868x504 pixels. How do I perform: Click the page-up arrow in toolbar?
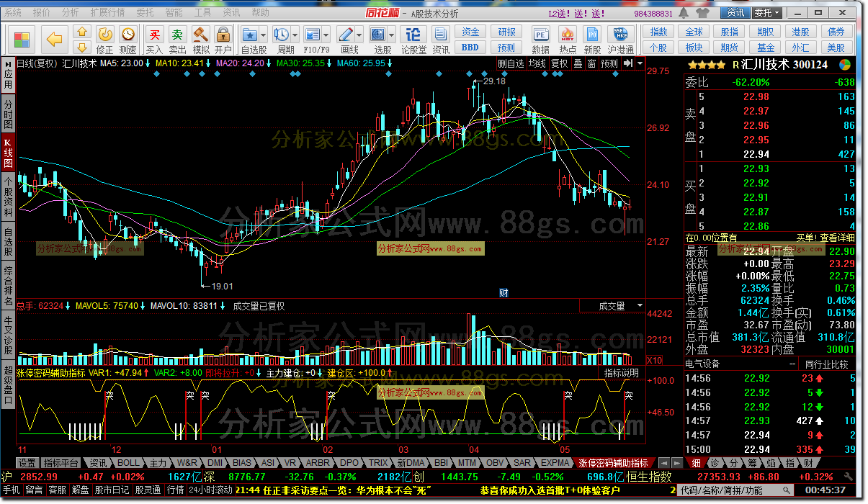[x=81, y=32]
